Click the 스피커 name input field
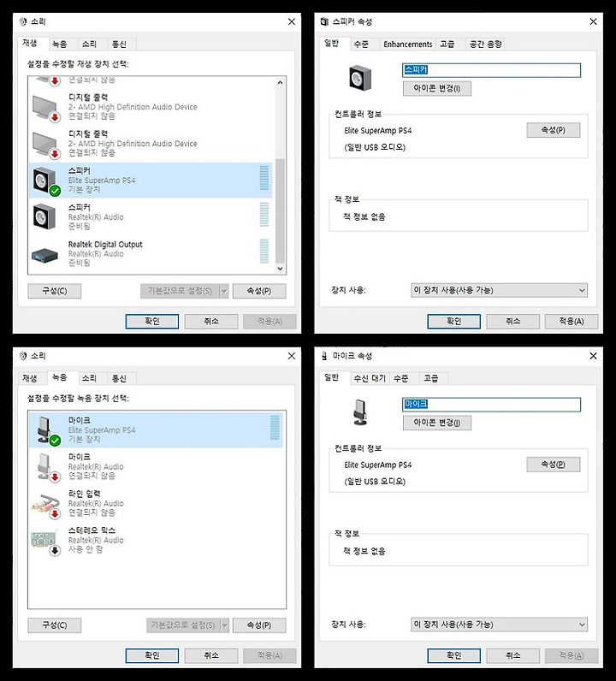Screen dimensions: 616x681 point(491,70)
